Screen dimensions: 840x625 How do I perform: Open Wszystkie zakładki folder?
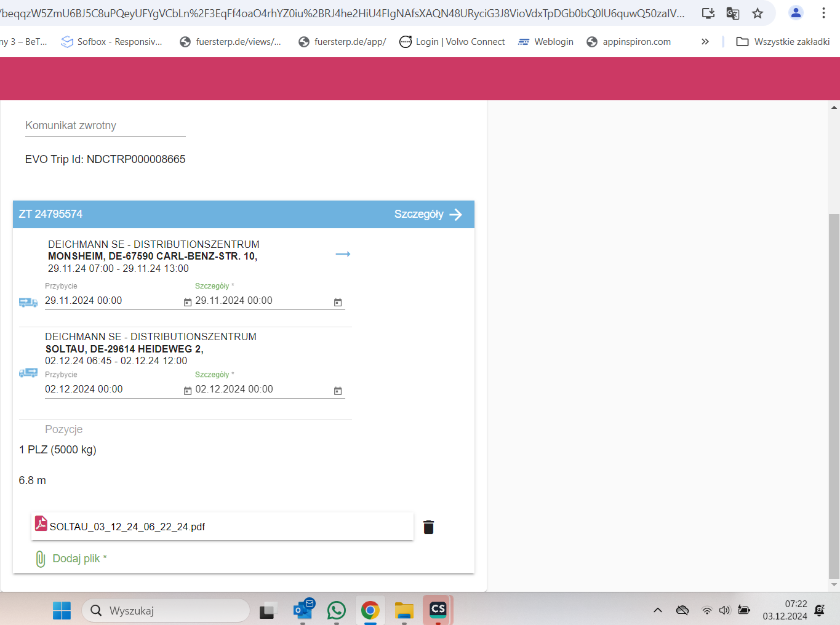(783, 42)
